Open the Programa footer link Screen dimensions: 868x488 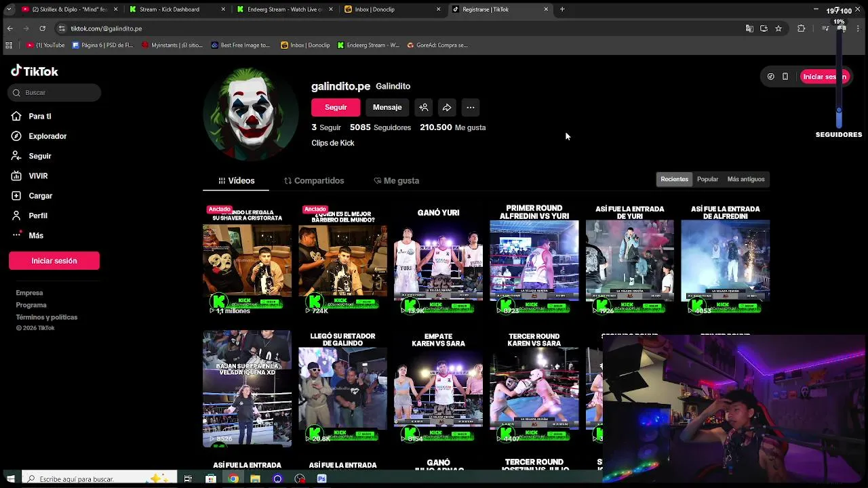(x=31, y=305)
